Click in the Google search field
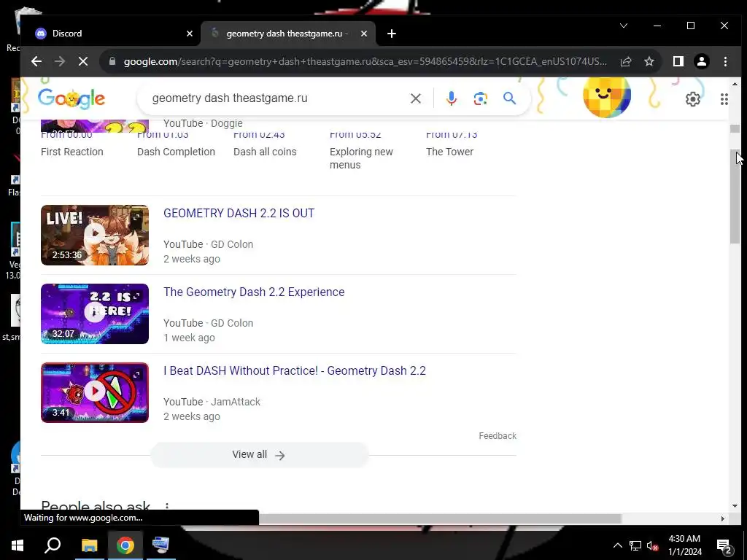 coord(276,98)
